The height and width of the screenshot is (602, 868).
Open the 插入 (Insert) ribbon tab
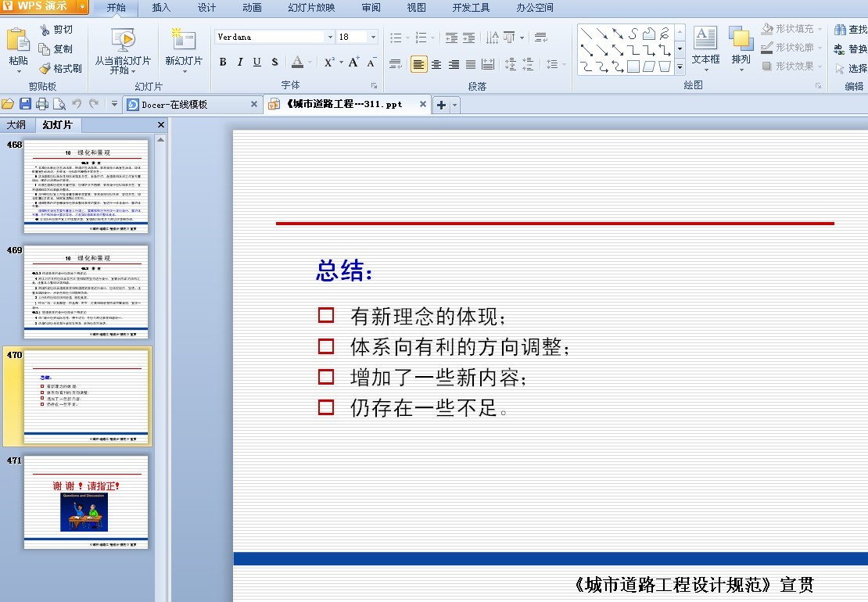[x=161, y=8]
